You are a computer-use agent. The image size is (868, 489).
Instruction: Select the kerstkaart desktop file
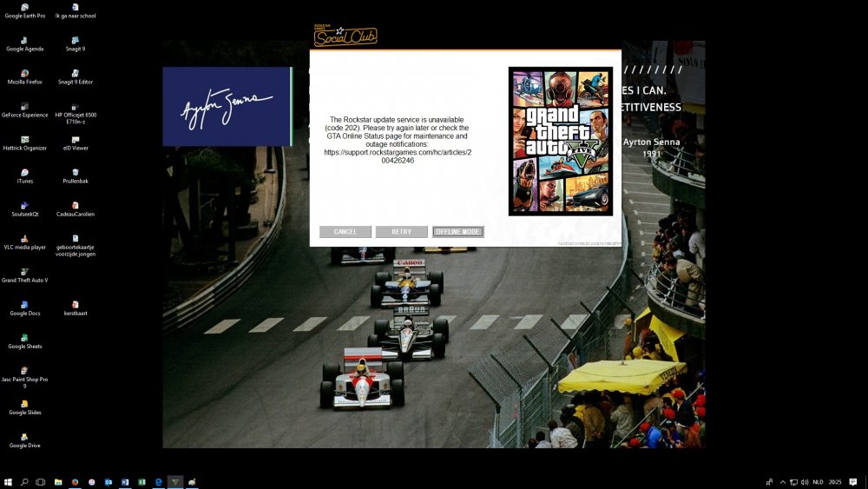76,308
